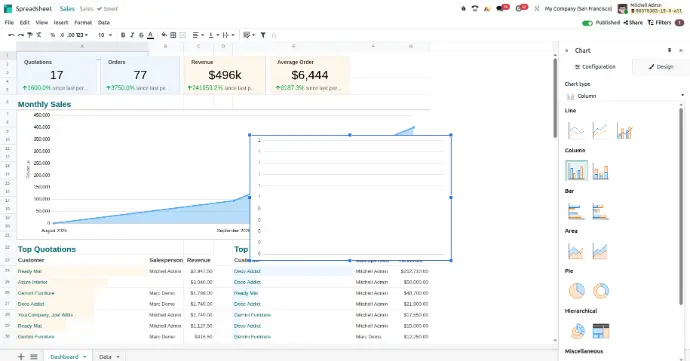Open the fill color picker
This screenshot has width=690, height=361.
coord(164,35)
